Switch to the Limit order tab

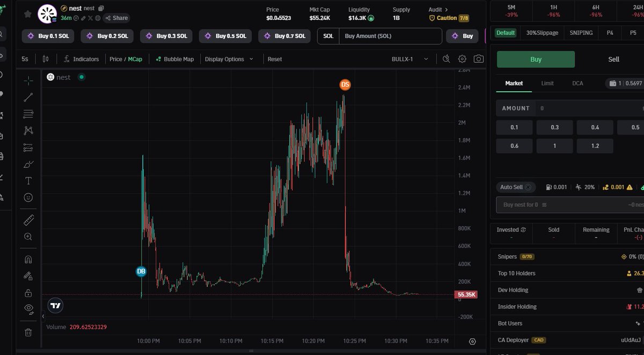[547, 83]
